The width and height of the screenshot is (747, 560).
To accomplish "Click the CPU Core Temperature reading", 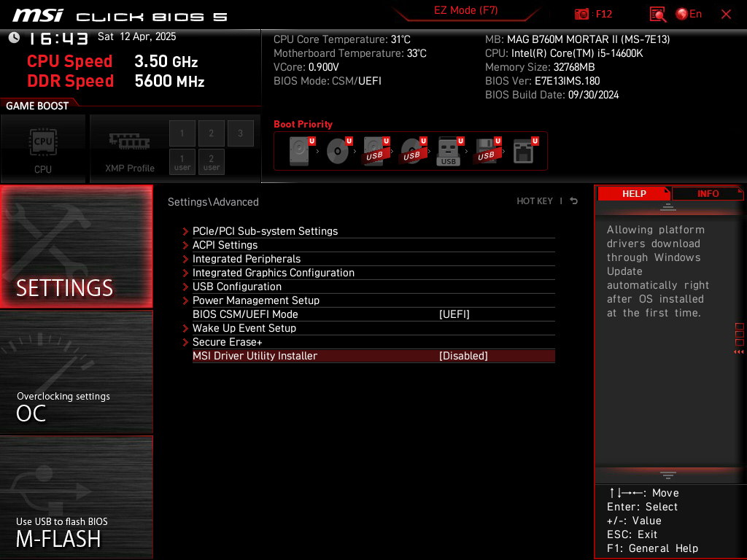I will pos(341,39).
